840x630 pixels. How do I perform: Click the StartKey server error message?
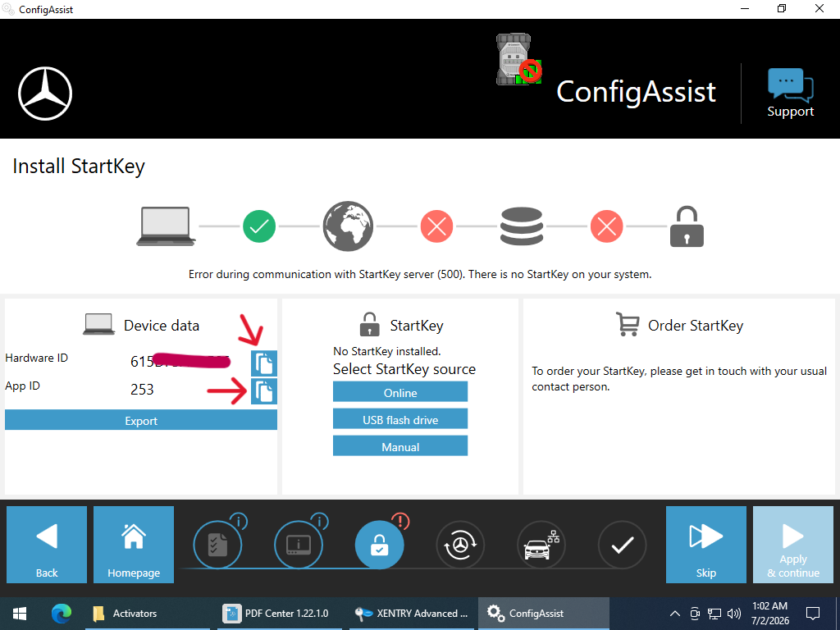(x=420, y=274)
